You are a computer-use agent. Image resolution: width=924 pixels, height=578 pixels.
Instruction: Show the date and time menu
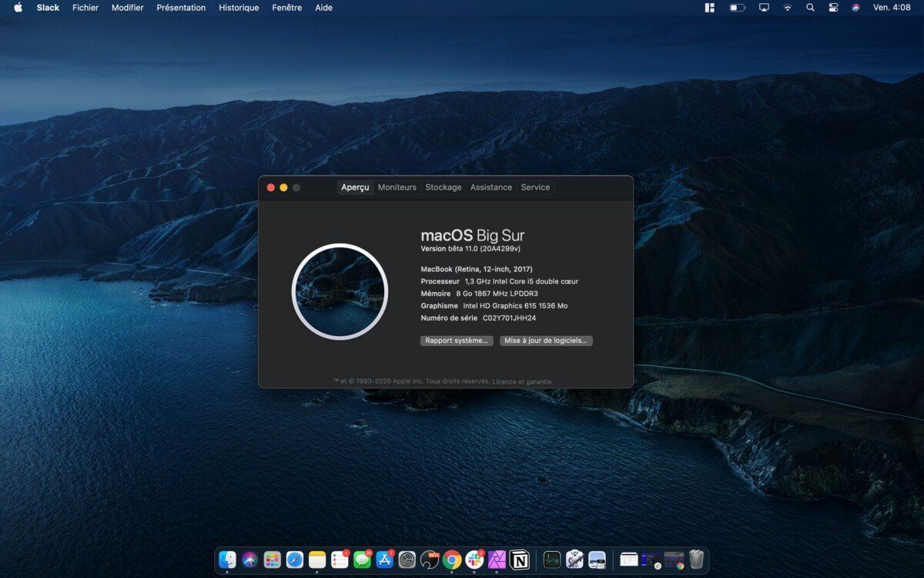892,8
